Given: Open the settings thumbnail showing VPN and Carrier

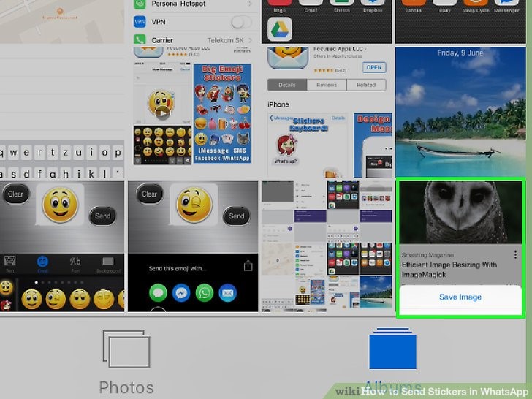Looking at the screenshot, I should pyautogui.click(x=193, y=22).
